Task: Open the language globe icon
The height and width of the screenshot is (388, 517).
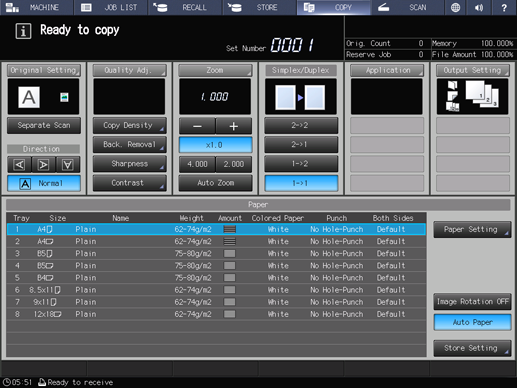Action: click(455, 7)
